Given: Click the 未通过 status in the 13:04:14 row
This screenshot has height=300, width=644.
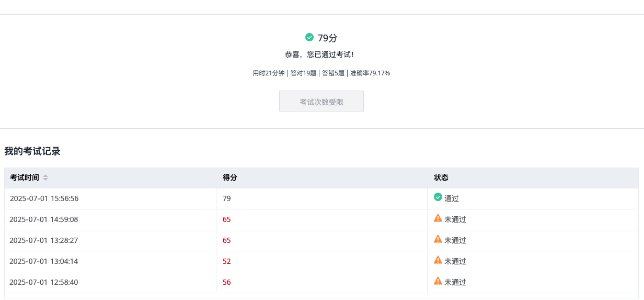Looking at the screenshot, I should point(455,261).
